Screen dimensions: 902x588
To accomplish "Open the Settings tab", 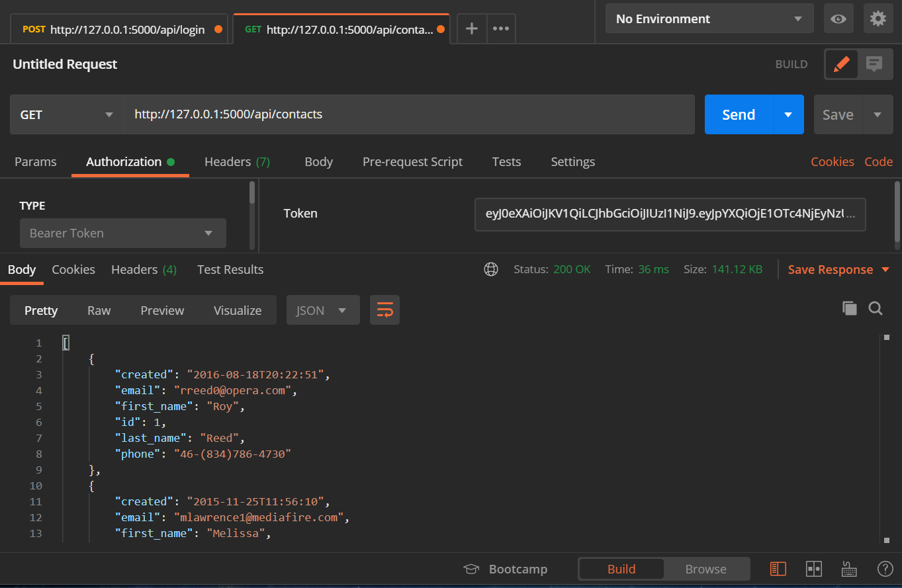I will coord(573,161).
